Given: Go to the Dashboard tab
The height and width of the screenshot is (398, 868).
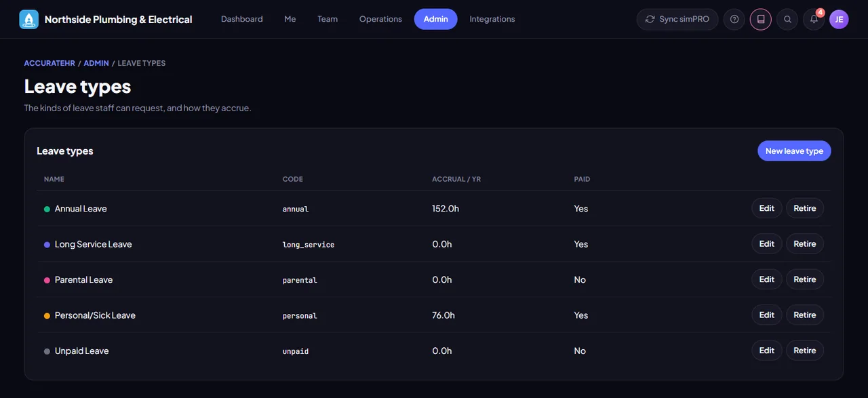Looking at the screenshot, I should [242, 19].
